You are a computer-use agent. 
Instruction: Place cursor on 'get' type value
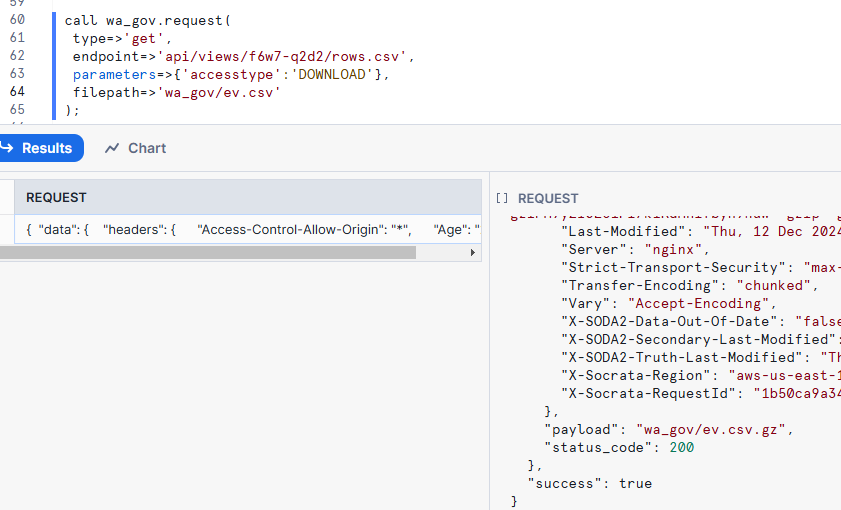[143, 38]
